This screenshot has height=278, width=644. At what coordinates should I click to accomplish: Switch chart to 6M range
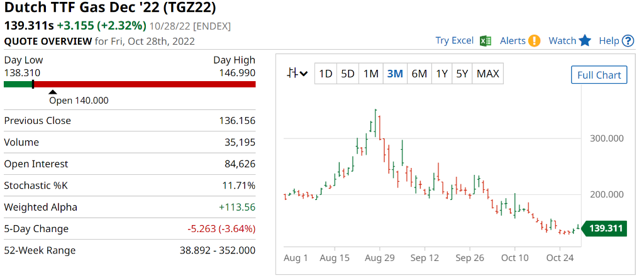tap(419, 74)
